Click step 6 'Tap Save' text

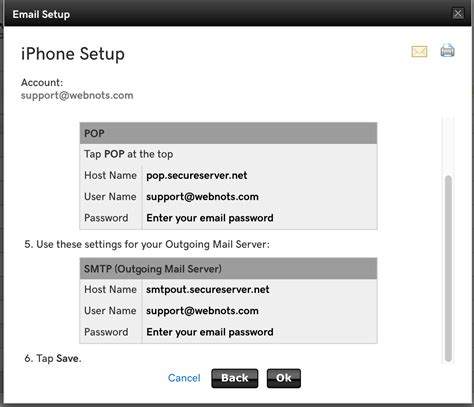[x=53, y=358]
